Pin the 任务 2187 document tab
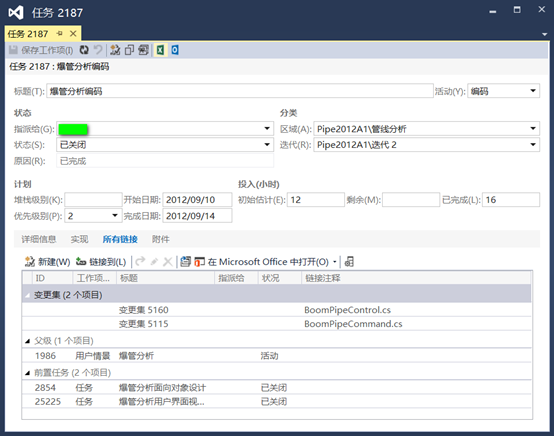The width and height of the screenshot is (554, 436). pos(59,34)
